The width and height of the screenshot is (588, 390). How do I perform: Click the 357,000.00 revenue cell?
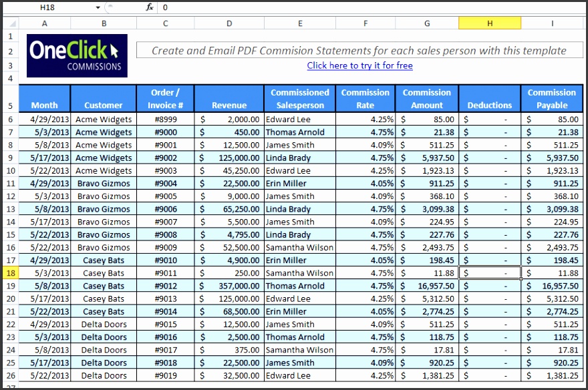[x=229, y=286]
